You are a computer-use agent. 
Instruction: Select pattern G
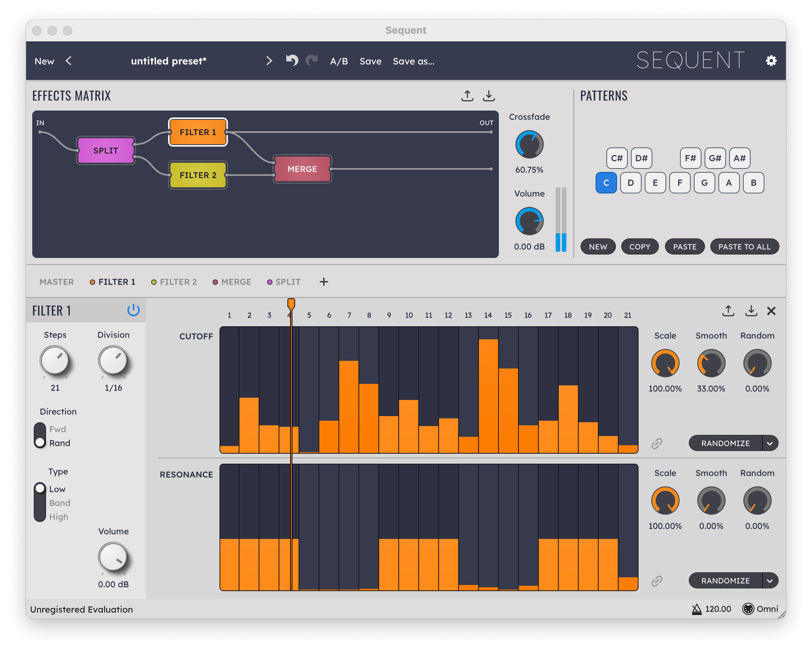coord(704,183)
